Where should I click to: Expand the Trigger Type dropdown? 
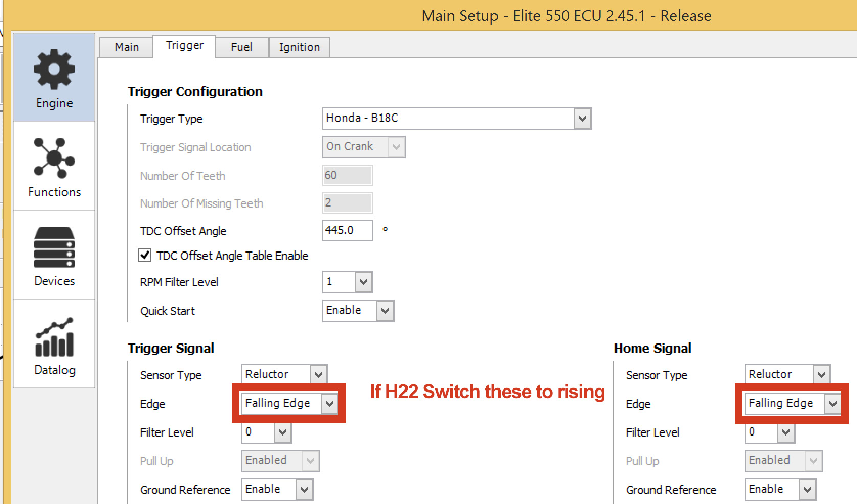(x=582, y=119)
